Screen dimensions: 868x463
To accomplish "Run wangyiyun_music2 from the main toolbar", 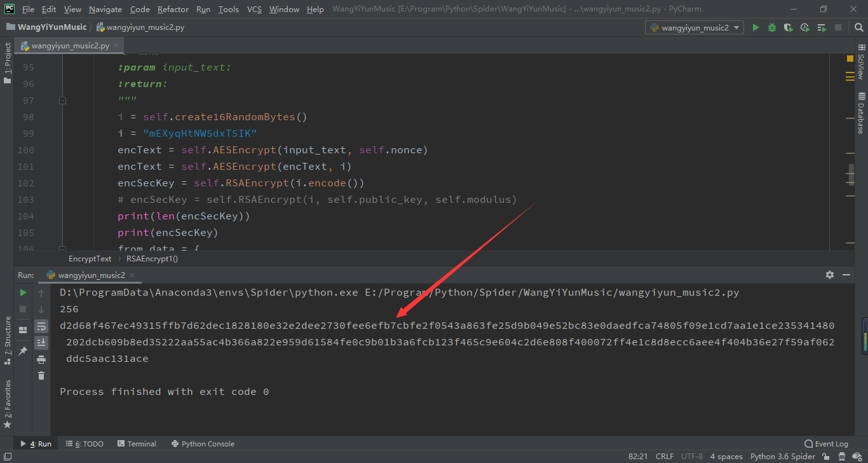I will point(756,27).
